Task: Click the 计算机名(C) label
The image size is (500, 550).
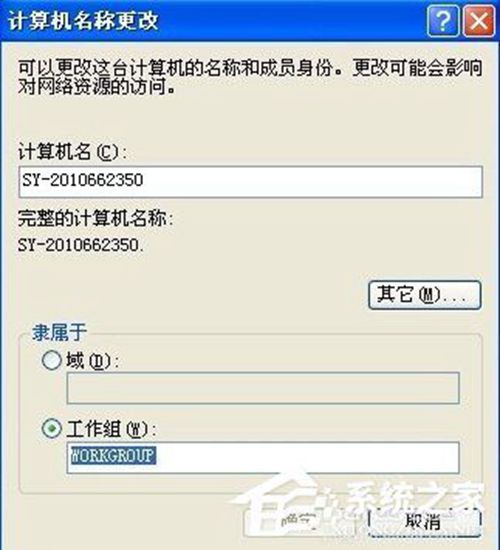Action: coord(72,152)
